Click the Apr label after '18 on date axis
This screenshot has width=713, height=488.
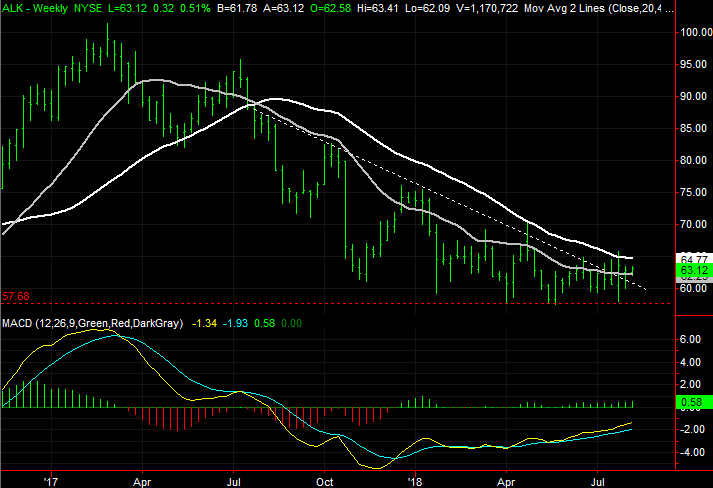pos(506,482)
